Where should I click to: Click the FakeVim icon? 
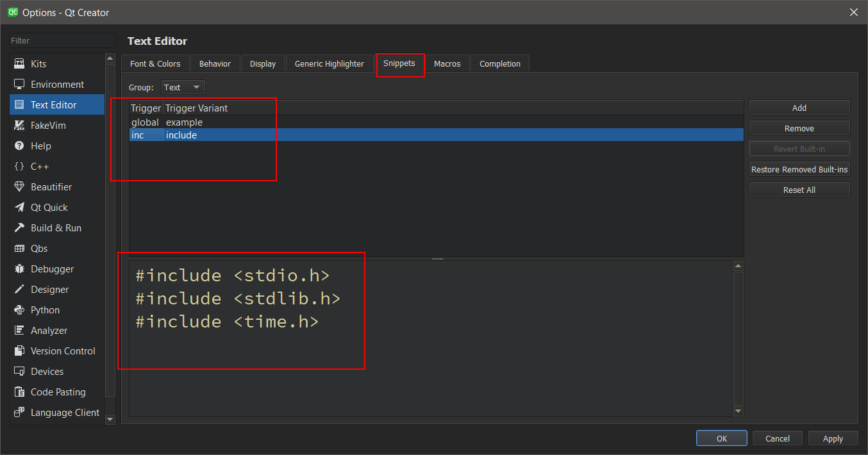[x=19, y=126]
